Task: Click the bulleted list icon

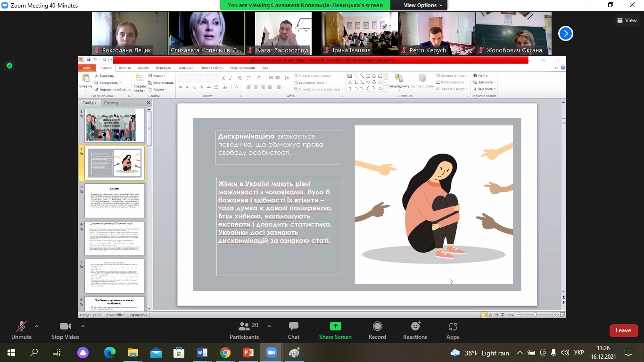Action: (250, 78)
